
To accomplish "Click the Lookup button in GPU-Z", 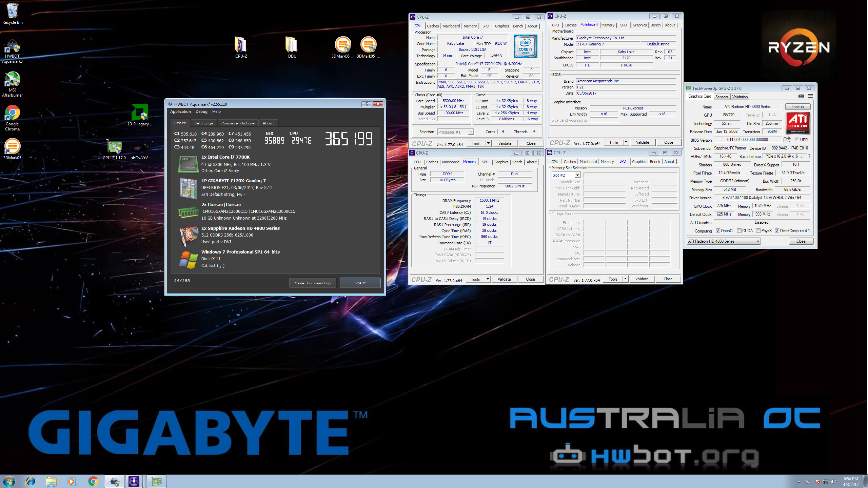I will pyautogui.click(x=797, y=107).
